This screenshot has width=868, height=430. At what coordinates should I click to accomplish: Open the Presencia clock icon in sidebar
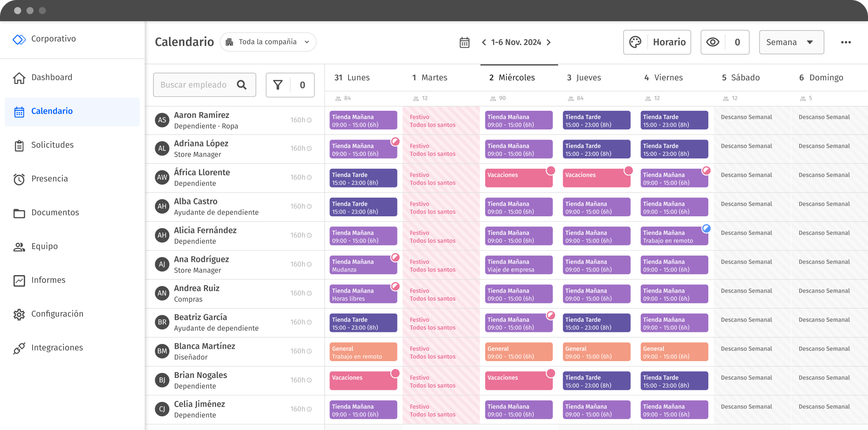(19, 179)
